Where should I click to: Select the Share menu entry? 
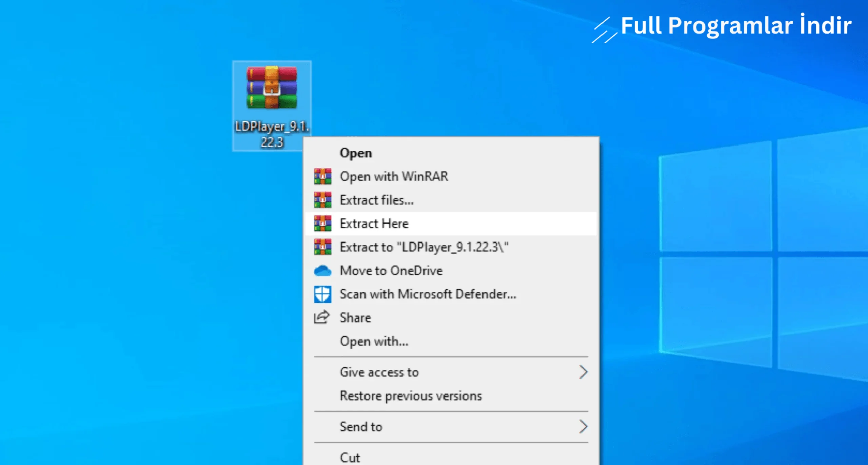[451, 317]
